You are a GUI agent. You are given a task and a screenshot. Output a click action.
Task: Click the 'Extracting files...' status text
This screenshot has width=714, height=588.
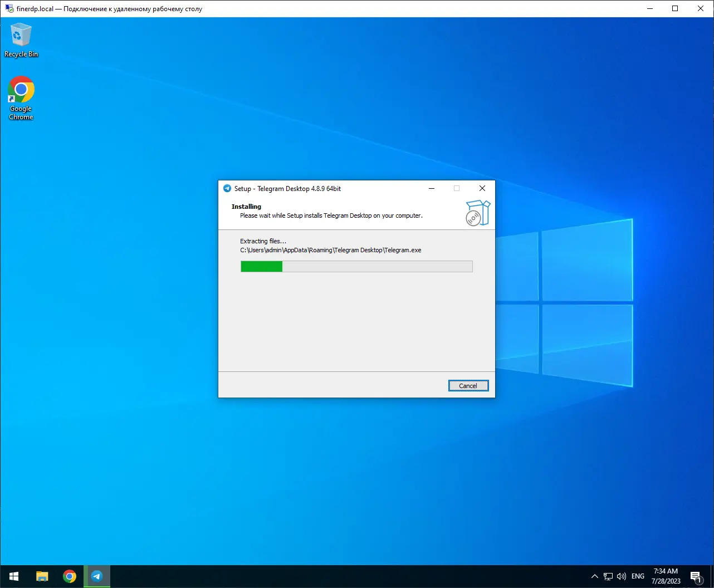point(263,241)
